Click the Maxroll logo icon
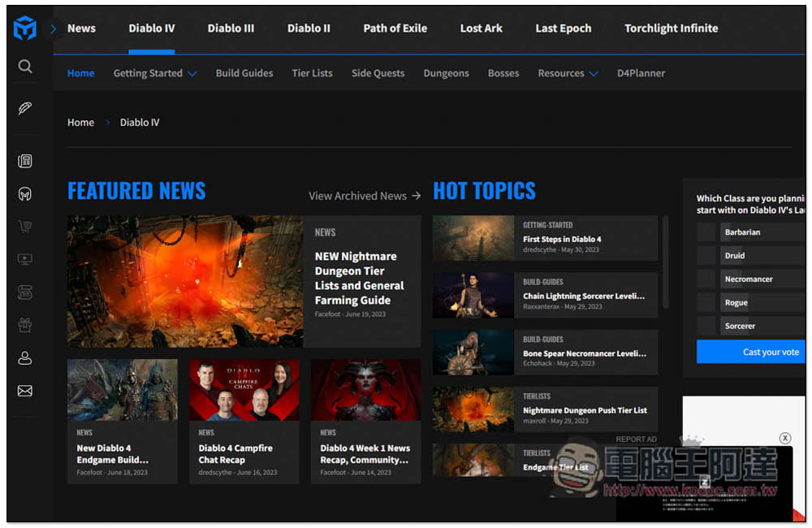Screen dimensions: 812x528 [x=25, y=29]
